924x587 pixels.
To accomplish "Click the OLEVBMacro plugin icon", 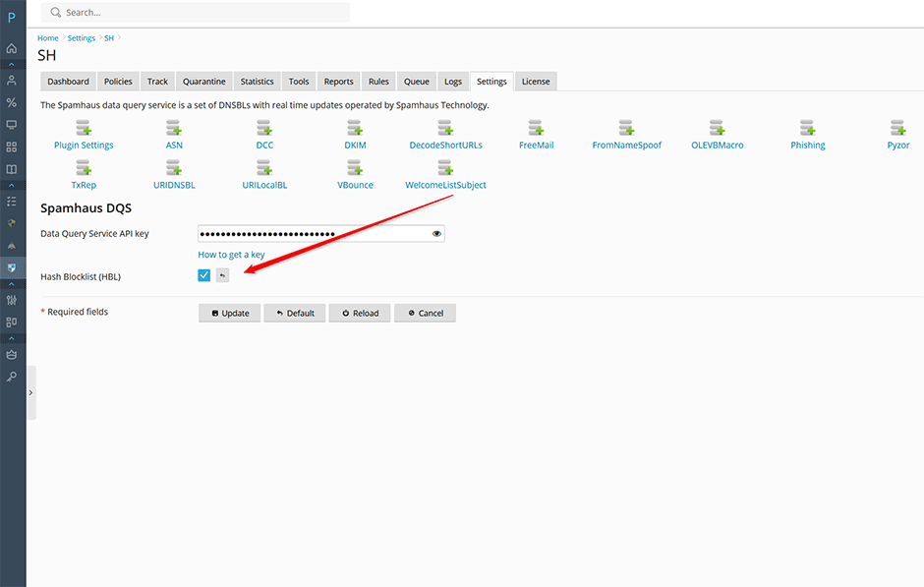I will tap(718, 128).
